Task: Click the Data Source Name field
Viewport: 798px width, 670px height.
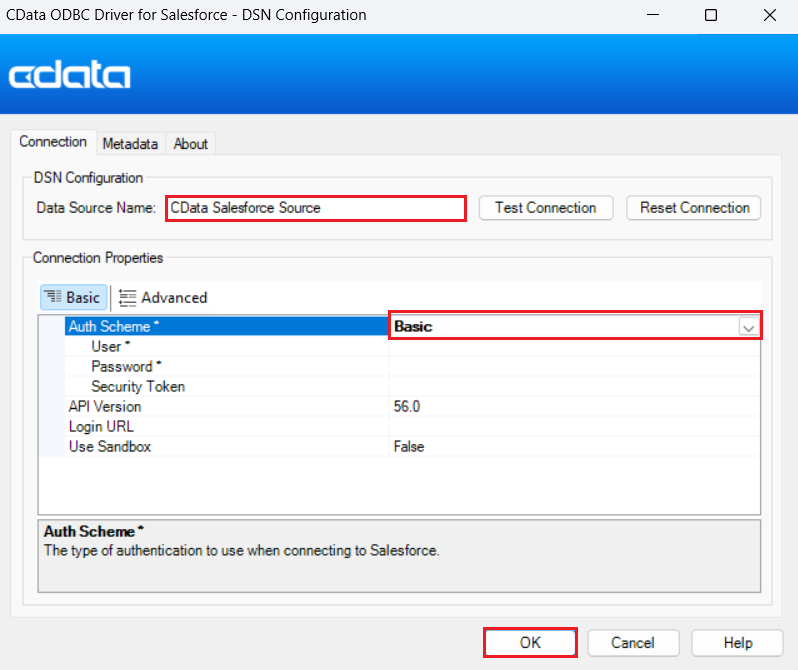Action: pos(315,208)
